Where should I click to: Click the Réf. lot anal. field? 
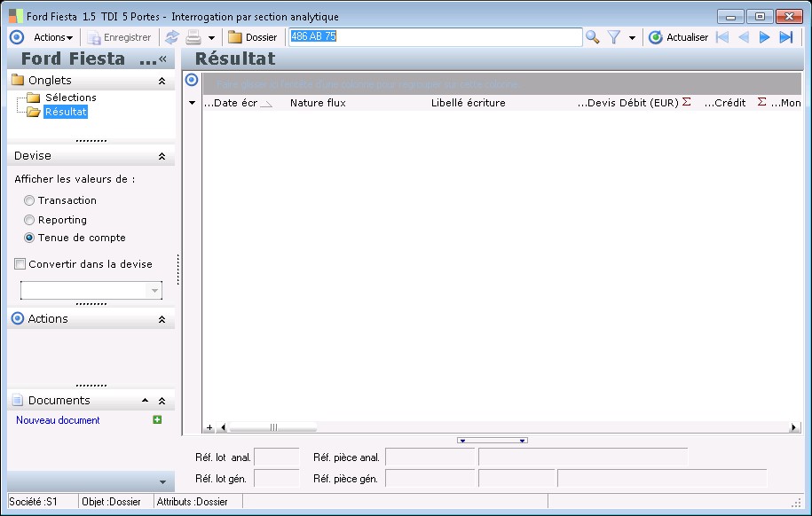coord(277,457)
